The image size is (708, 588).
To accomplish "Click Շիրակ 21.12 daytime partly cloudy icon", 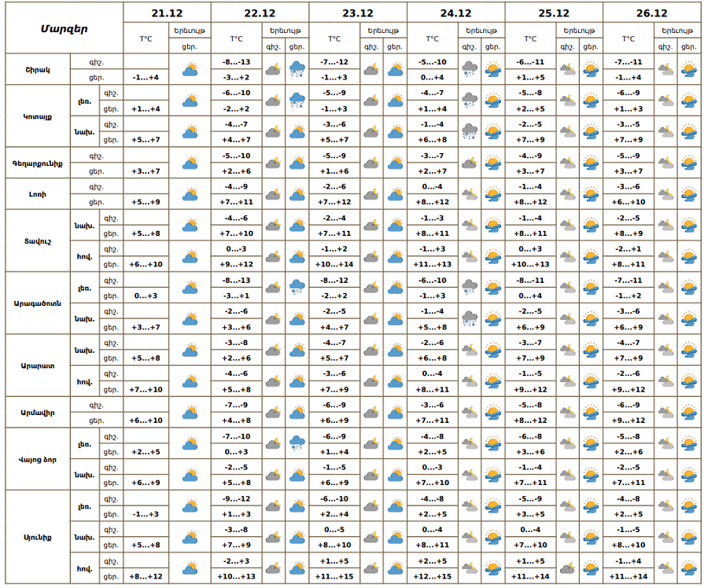I will point(190,69).
